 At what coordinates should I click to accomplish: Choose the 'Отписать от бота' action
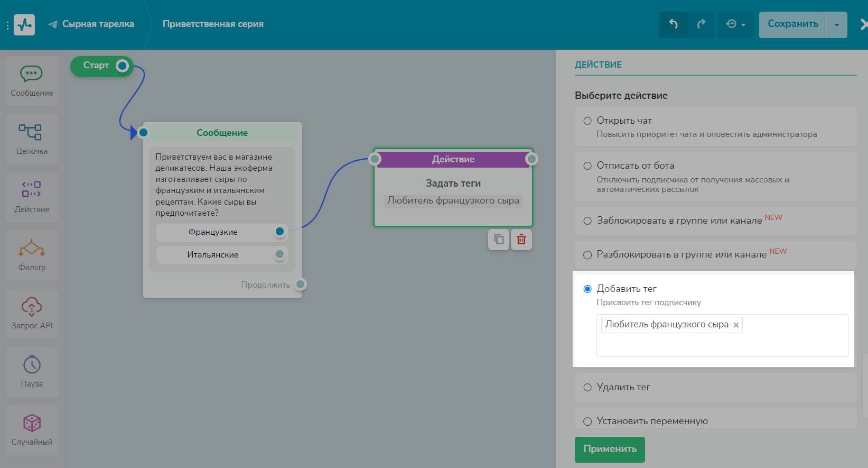[x=587, y=166]
